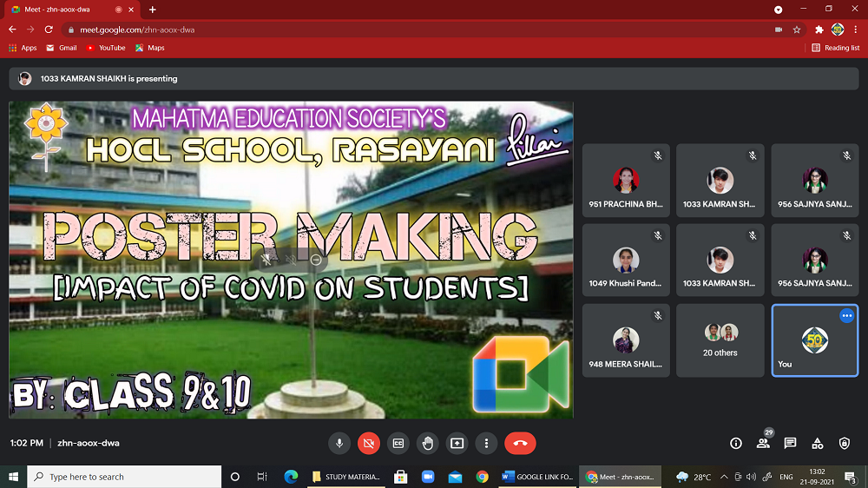Screen dimensions: 868x488
Task: Turn on the camera in Meet
Action: 369,443
